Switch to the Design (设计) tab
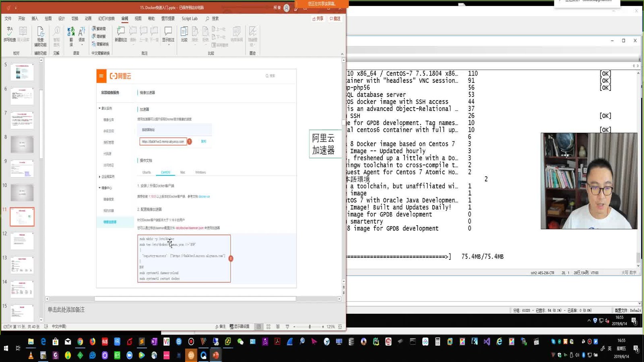The width and height of the screenshot is (644, 362). [61, 19]
